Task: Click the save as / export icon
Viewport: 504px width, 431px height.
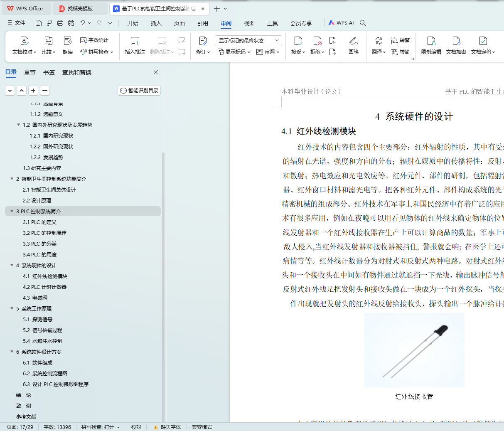Action: coord(49,23)
